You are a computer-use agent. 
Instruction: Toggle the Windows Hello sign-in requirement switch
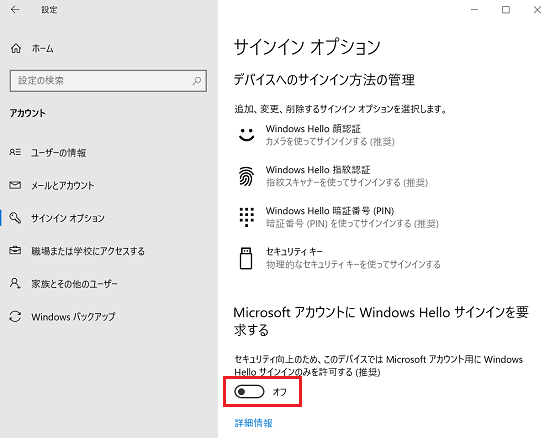tap(249, 392)
